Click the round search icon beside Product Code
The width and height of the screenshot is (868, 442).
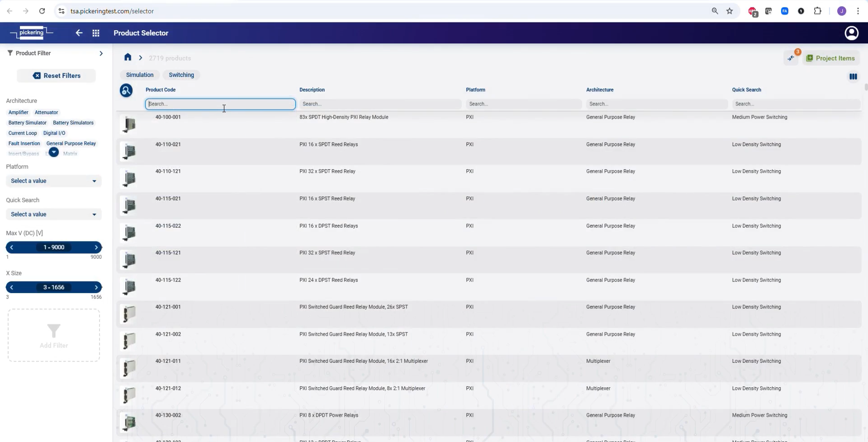click(x=126, y=90)
